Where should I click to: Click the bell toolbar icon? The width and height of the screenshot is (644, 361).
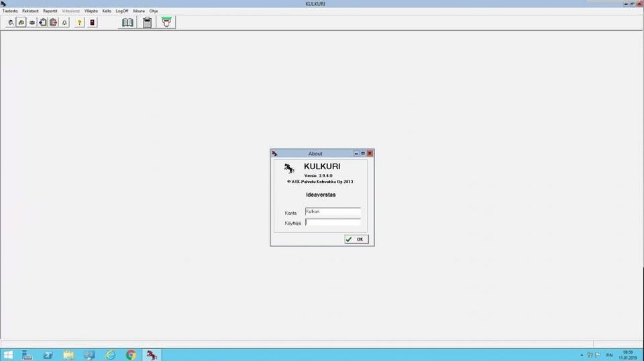[64, 23]
